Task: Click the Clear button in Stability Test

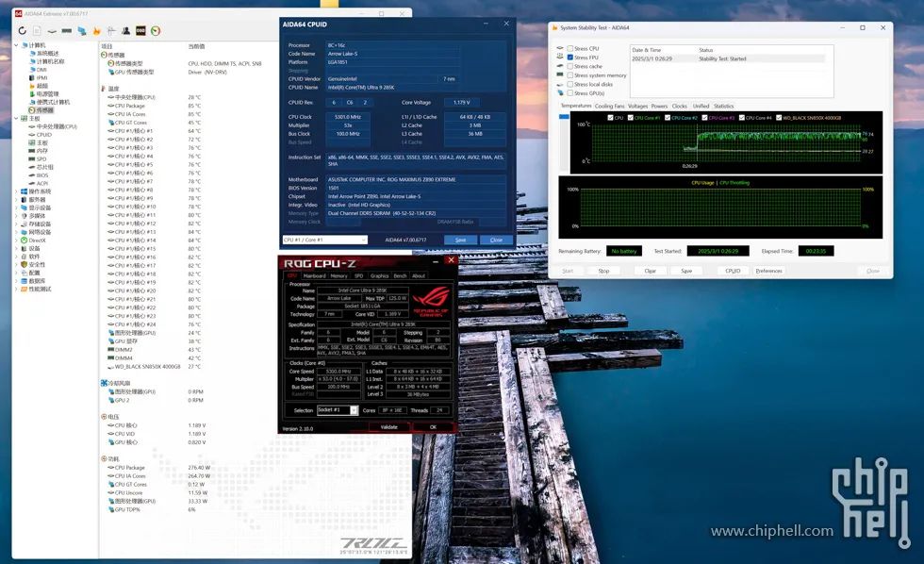Action: click(650, 271)
